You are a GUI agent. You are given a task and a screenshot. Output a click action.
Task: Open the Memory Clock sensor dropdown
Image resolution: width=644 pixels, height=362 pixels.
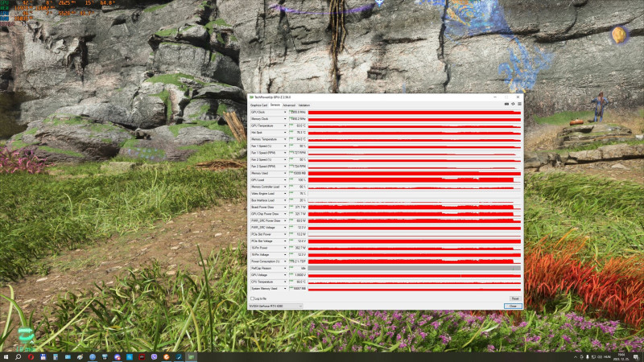tap(285, 119)
